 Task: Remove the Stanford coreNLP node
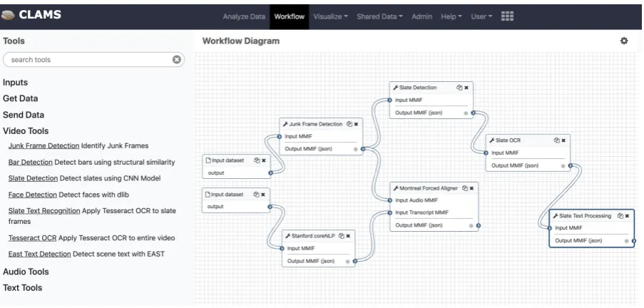pyautogui.click(x=348, y=236)
